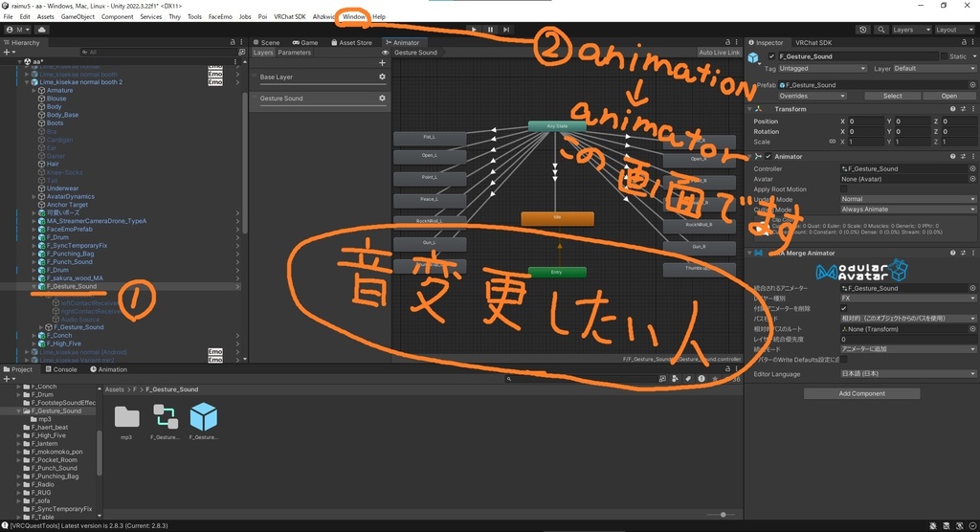Click the Hierarchy add plus button

(x=8, y=53)
